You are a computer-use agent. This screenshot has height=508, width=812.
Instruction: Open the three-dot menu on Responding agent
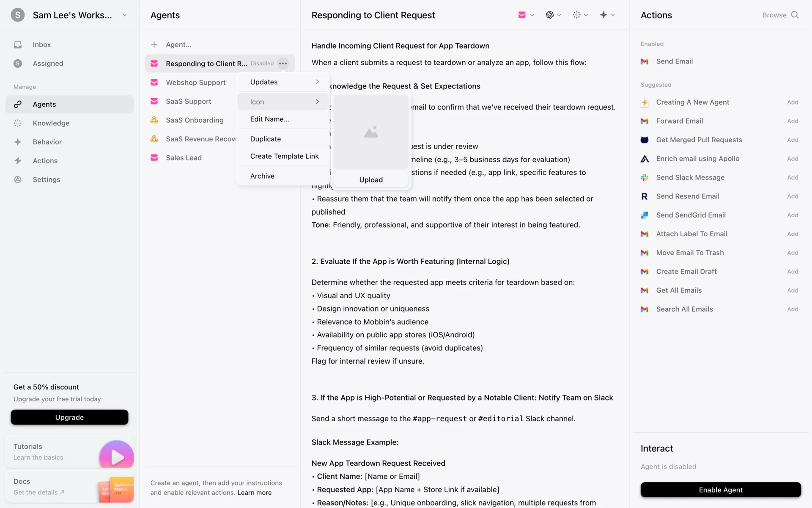coord(283,63)
